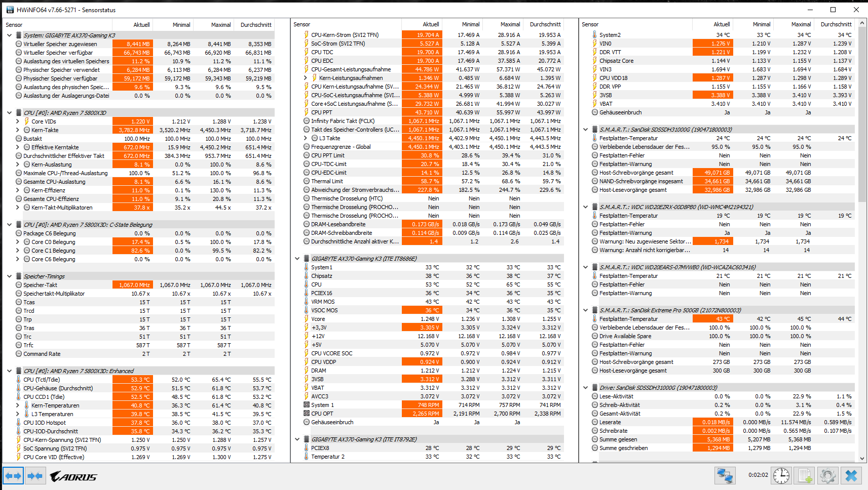Click the scroll down arrow on right scrollbar
This screenshot has height=490, width=868.
pos(863,459)
